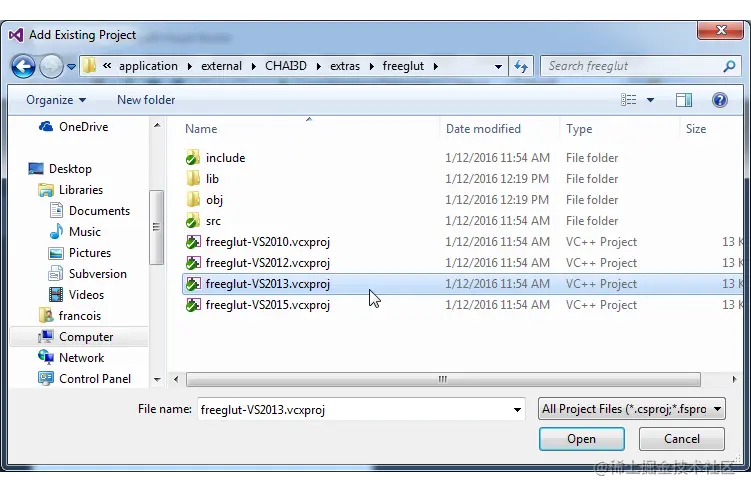Image resolution: width=751 pixels, height=492 pixels.
Task: Click the folder icon in the address bar
Action: [x=89, y=66]
